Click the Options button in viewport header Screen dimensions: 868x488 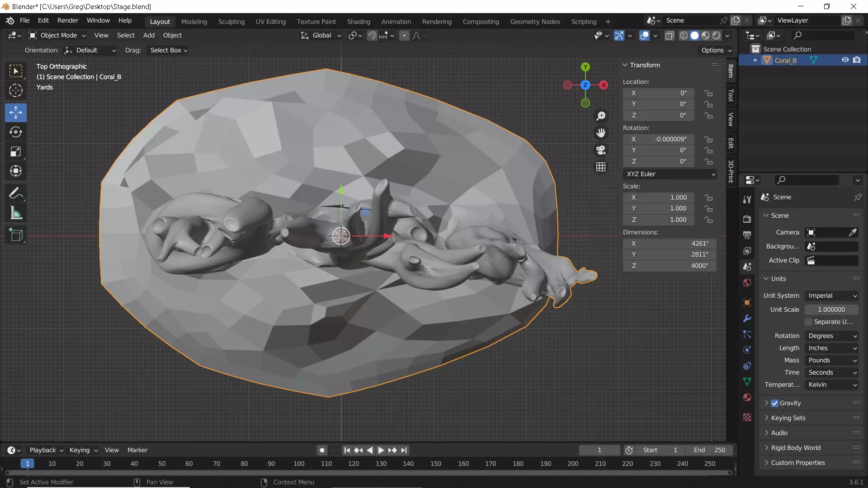tap(716, 50)
